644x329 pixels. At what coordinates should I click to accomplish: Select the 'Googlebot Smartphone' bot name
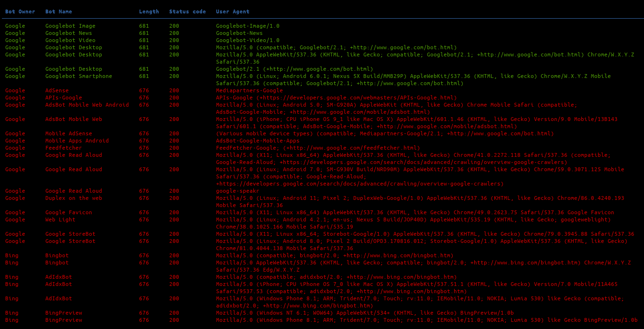[79, 76]
